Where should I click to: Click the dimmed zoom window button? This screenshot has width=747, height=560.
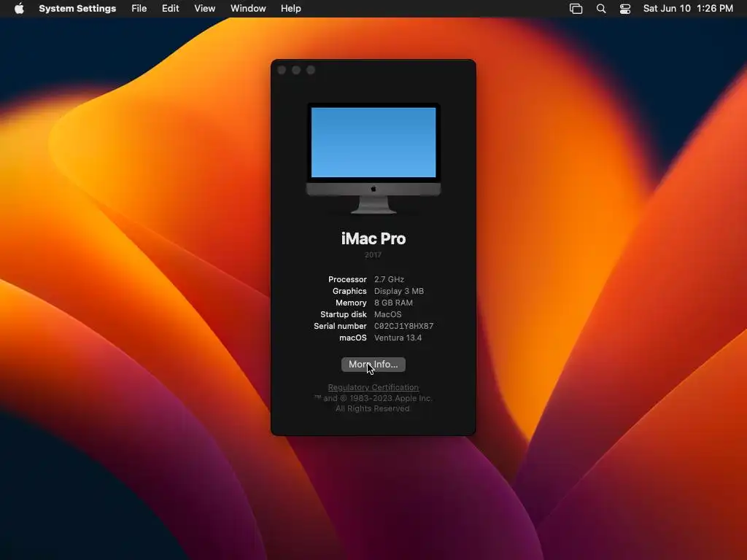[311, 70]
